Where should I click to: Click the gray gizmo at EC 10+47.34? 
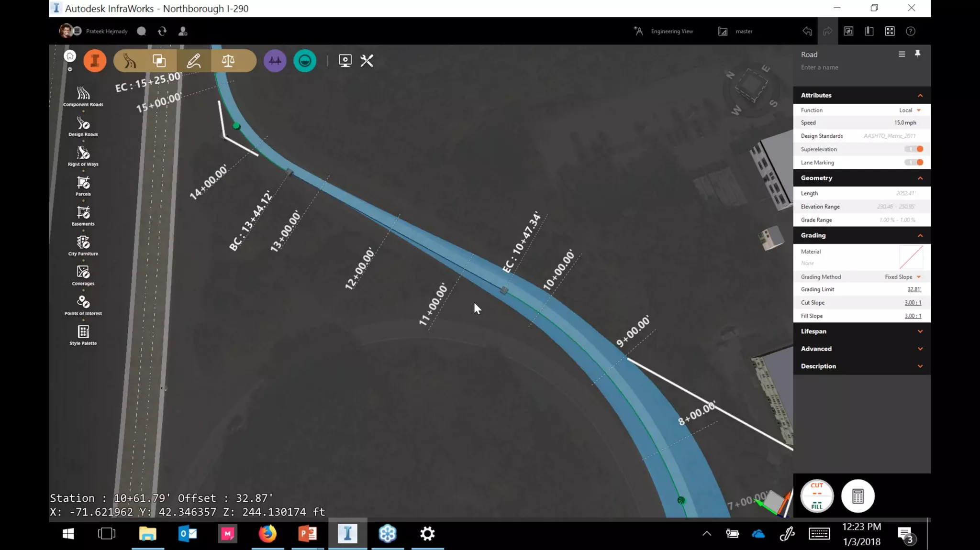tap(504, 290)
